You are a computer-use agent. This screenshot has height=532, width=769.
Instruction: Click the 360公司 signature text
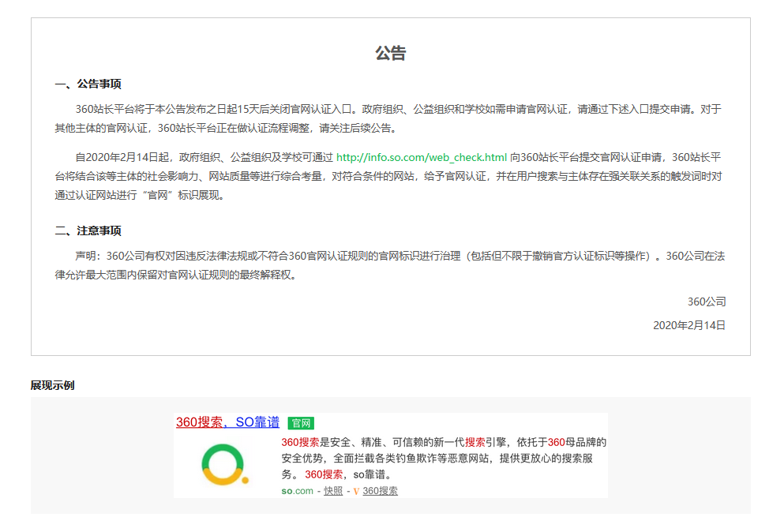706,302
